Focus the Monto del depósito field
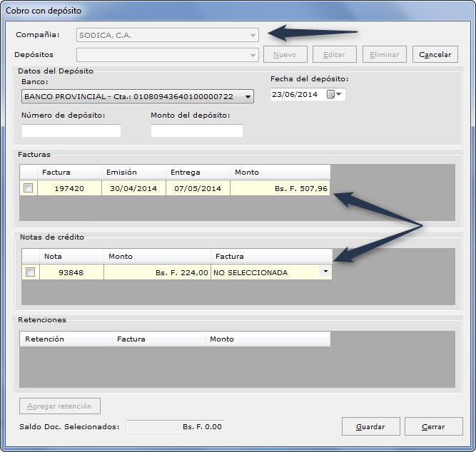This screenshot has width=476, height=452. (197, 130)
